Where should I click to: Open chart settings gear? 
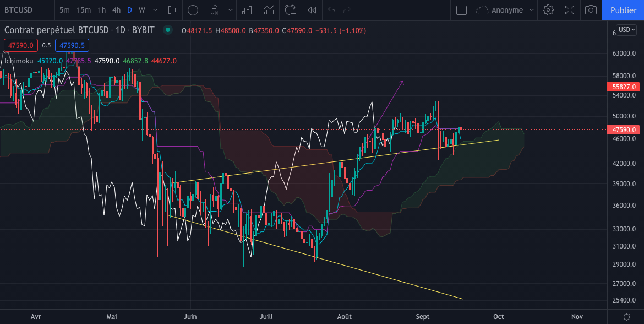click(x=548, y=10)
